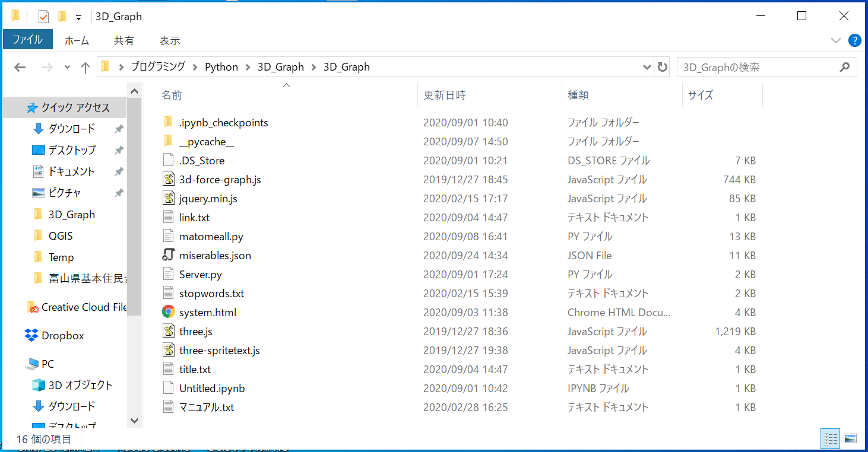Open the ファイル menu tab
868x452 pixels.
(x=27, y=40)
